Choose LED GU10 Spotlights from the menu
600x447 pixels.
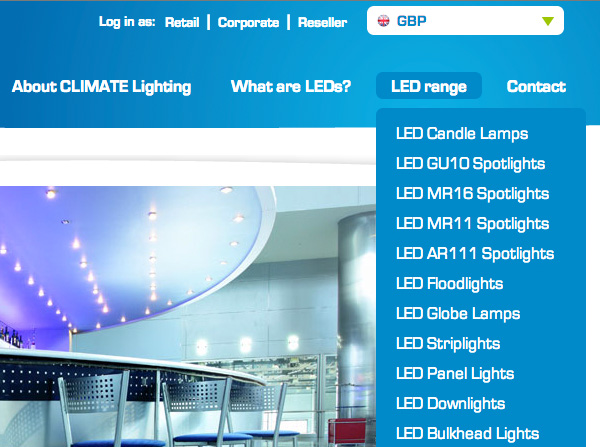470,163
